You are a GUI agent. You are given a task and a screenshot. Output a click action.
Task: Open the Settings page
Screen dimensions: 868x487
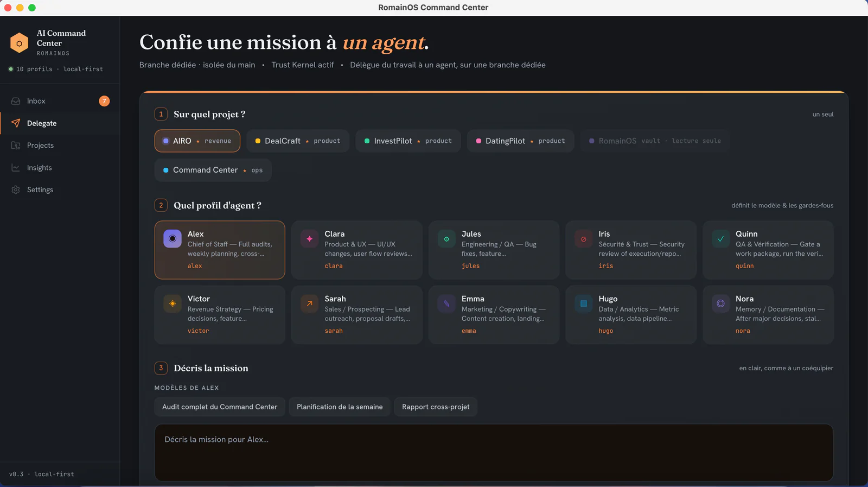pyautogui.click(x=60, y=189)
